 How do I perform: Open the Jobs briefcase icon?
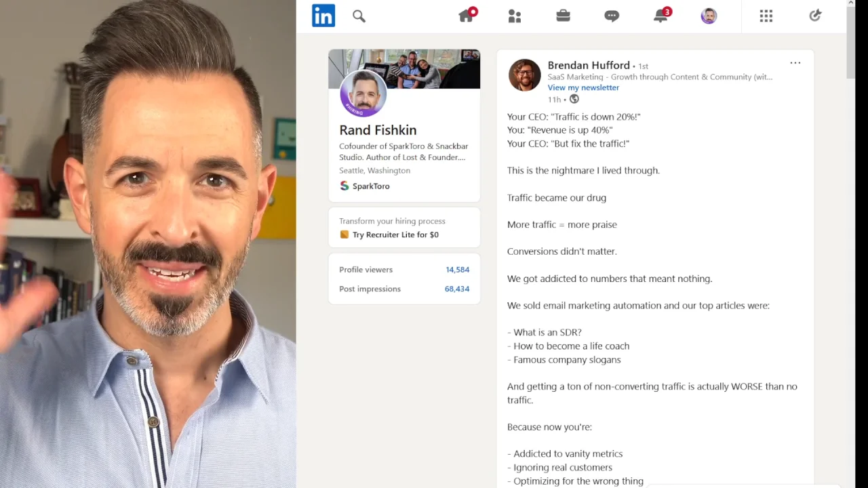[x=563, y=16]
